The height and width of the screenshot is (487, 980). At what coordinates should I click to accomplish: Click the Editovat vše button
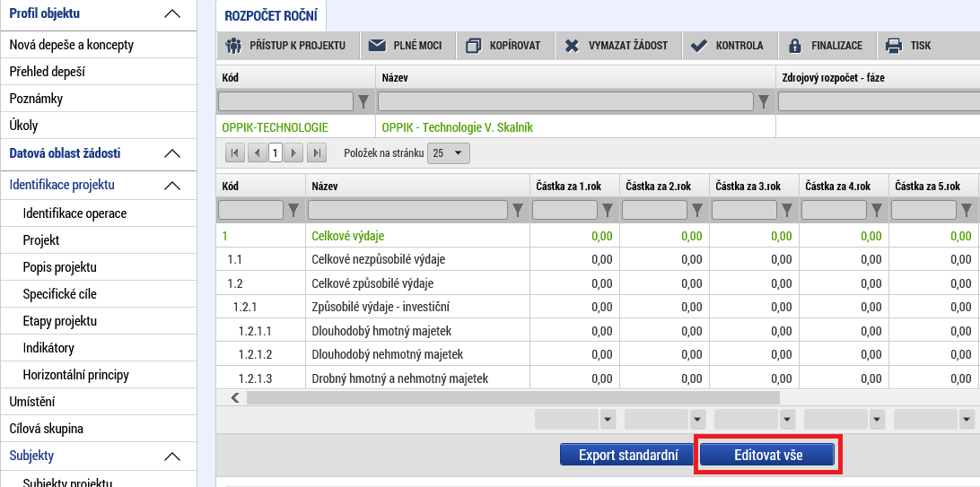pyautogui.click(x=767, y=455)
